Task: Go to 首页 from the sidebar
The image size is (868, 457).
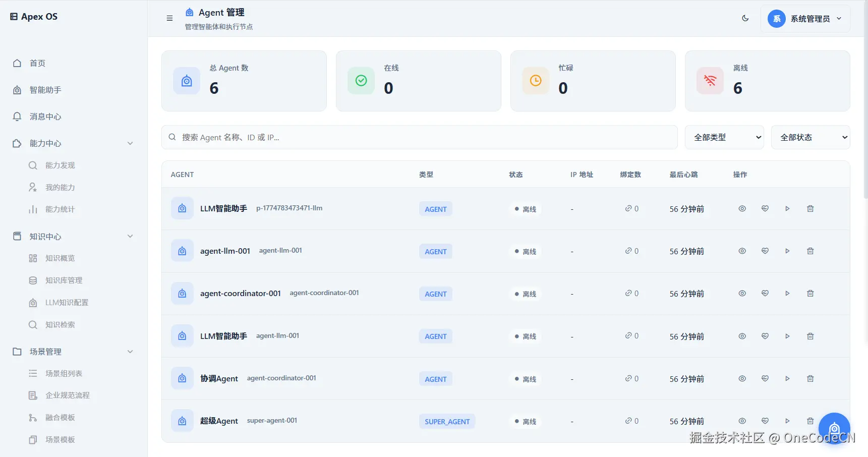Action: point(37,63)
